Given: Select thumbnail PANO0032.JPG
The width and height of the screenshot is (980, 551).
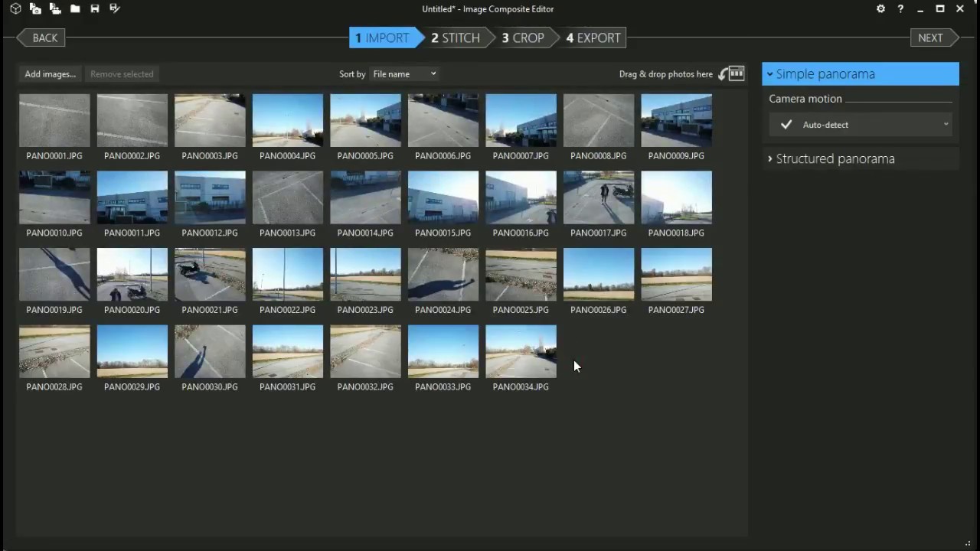Looking at the screenshot, I should pyautogui.click(x=365, y=351).
